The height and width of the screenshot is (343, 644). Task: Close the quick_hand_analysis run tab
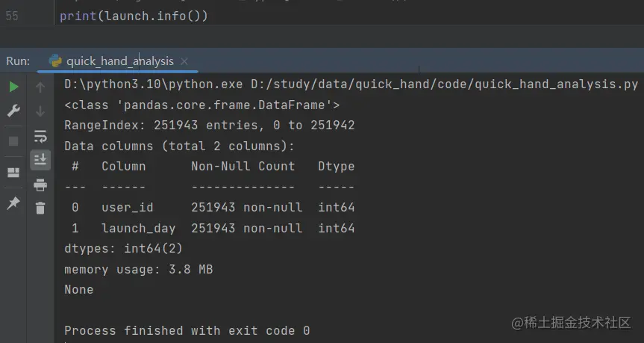pyautogui.click(x=184, y=61)
